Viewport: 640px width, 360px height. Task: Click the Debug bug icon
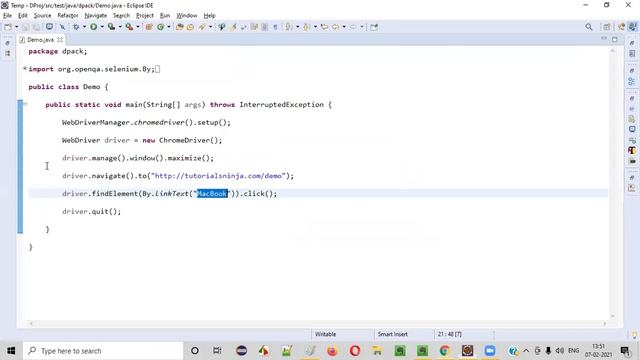pos(76,27)
